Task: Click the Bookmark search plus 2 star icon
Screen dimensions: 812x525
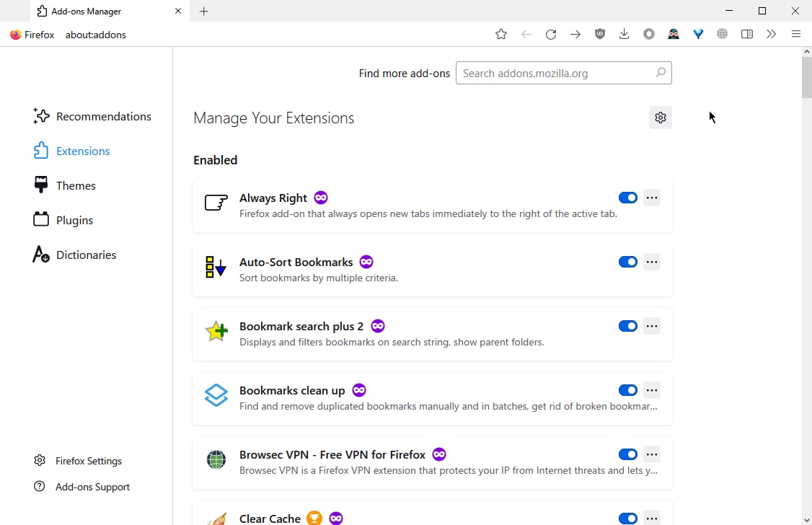Action: [x=216, y=331]
